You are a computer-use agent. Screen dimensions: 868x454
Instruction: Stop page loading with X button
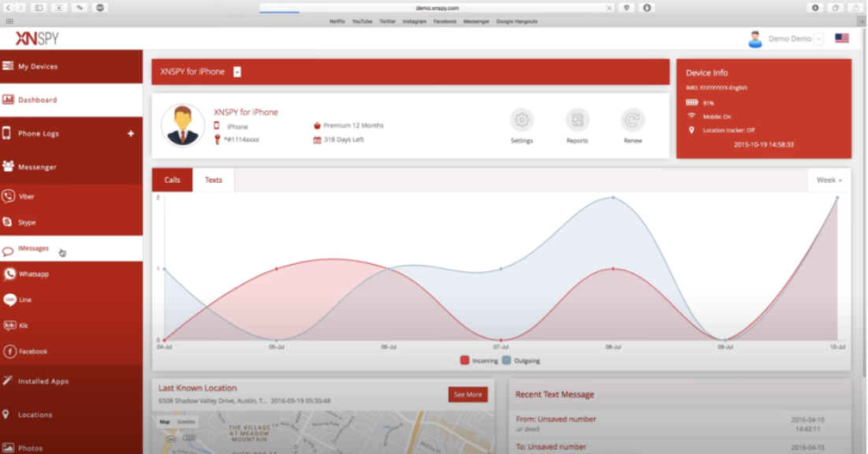609,8
